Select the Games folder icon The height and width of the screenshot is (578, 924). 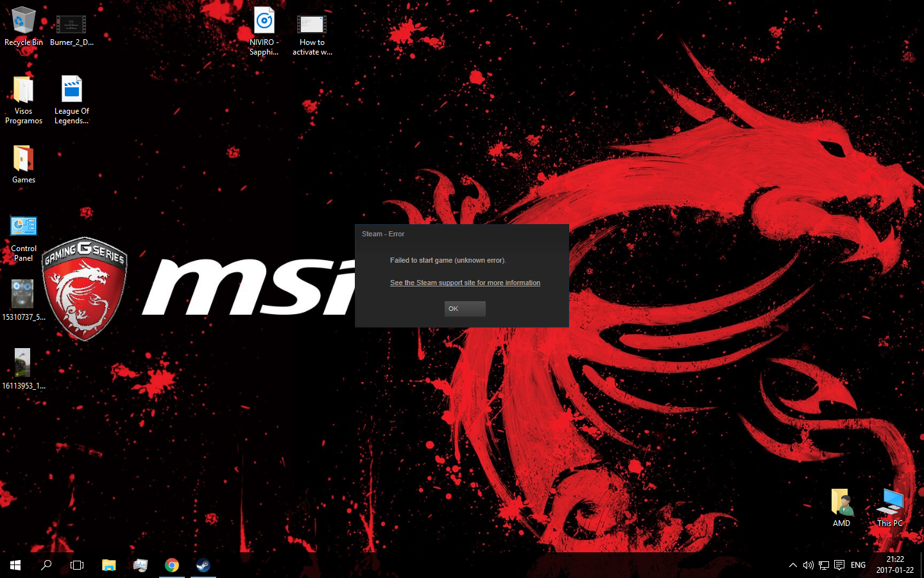tap(23, 164)
